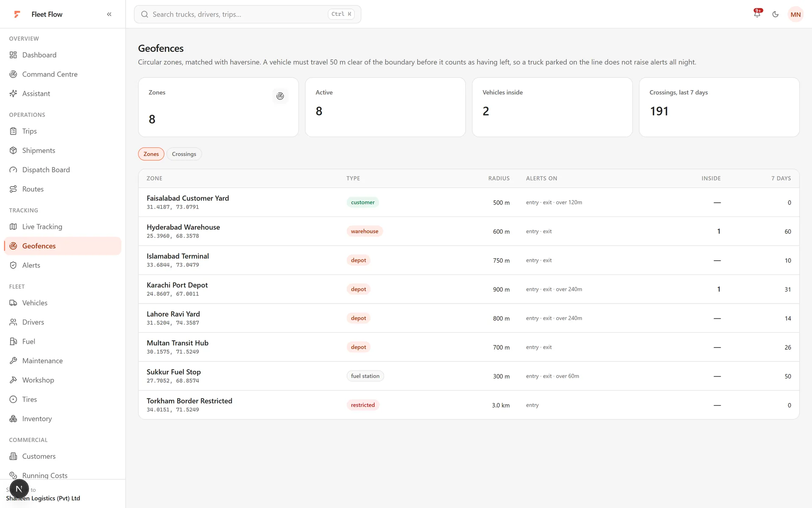Select the Zones tab

(151, 154)
